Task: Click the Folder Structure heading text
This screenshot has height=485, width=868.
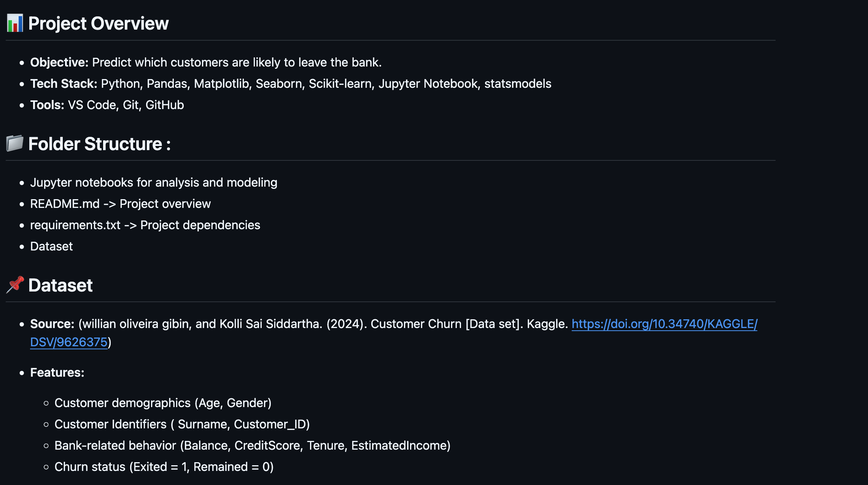Action: click(100, 144)
